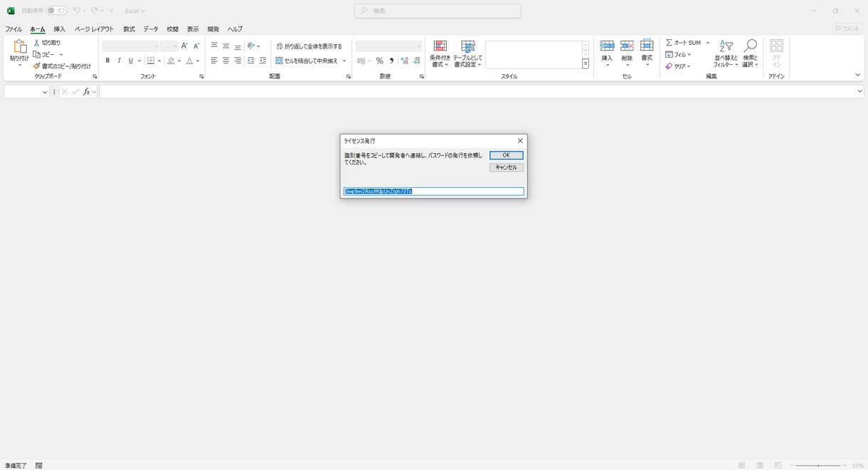Click OK in the license dialog

pyautogui.click(x=506, y=155)
